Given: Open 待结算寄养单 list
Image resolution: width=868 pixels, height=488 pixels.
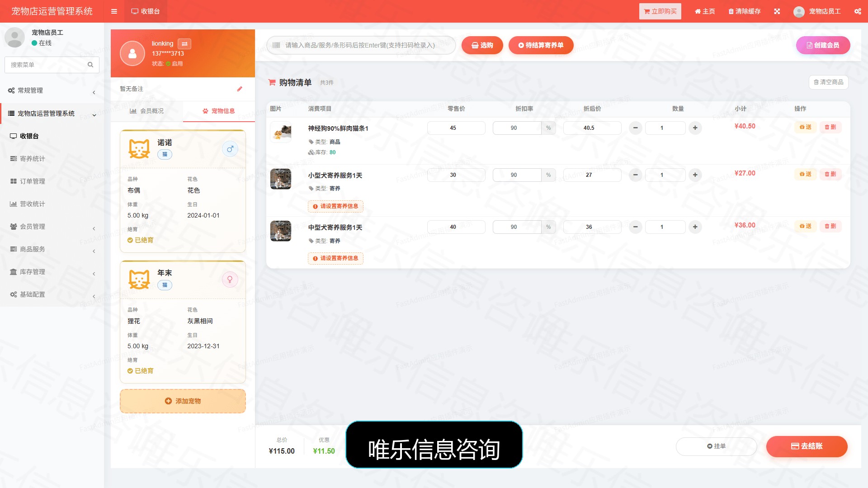Looking at the screenshot, I should pyautogui.click(x=541, y=45).
